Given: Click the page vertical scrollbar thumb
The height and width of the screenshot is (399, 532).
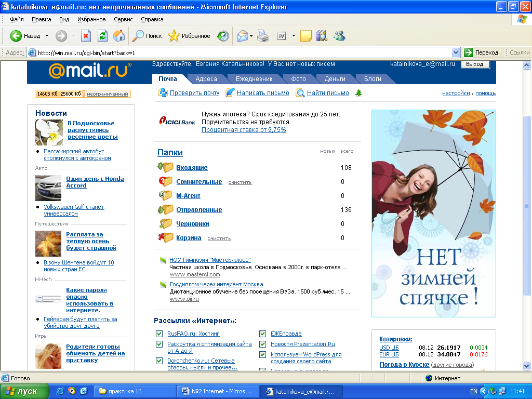Looking at the screenshot, I should (x=527, y=205).
